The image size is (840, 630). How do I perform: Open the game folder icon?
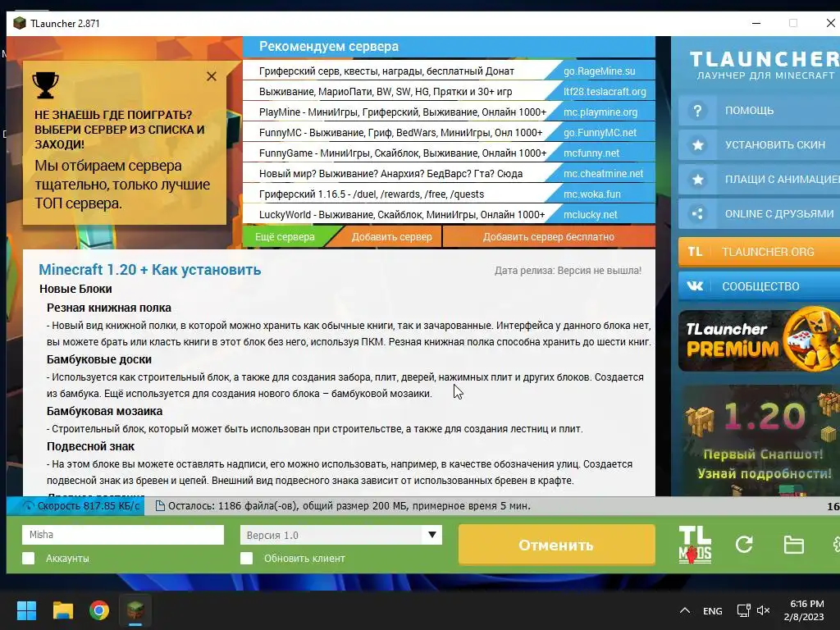793,545
